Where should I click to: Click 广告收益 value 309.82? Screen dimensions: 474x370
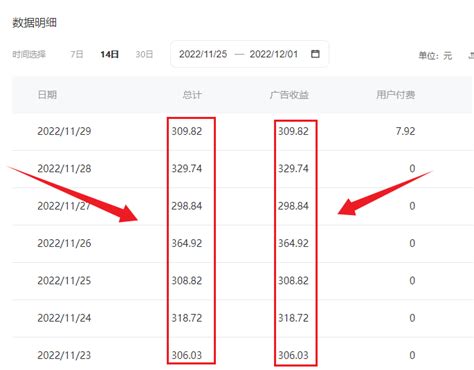pos(293,131)
